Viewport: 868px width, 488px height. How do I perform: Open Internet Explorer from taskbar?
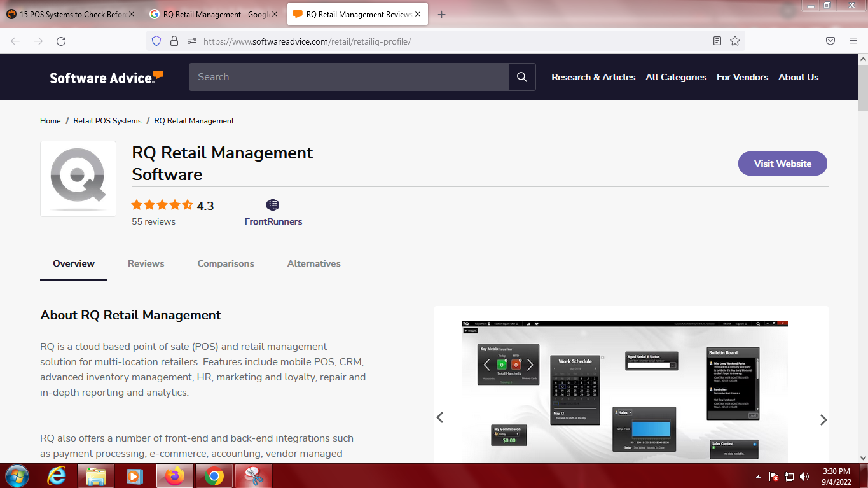coord(57,476)
